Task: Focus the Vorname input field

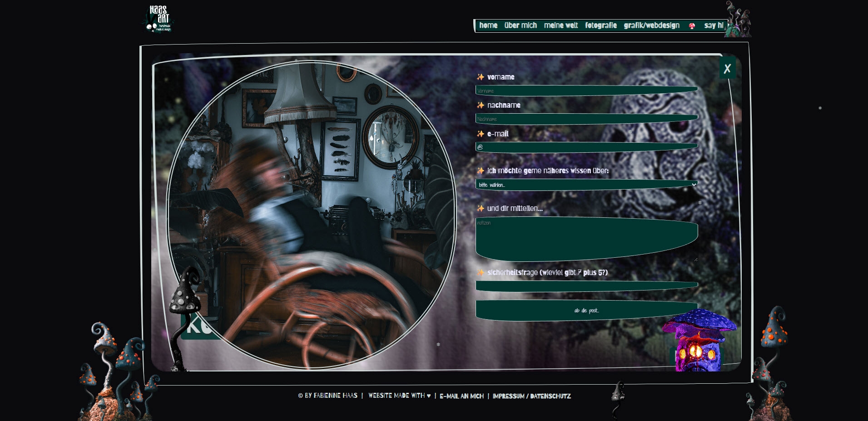Action: pyautogui.click(x=586, y=90)
